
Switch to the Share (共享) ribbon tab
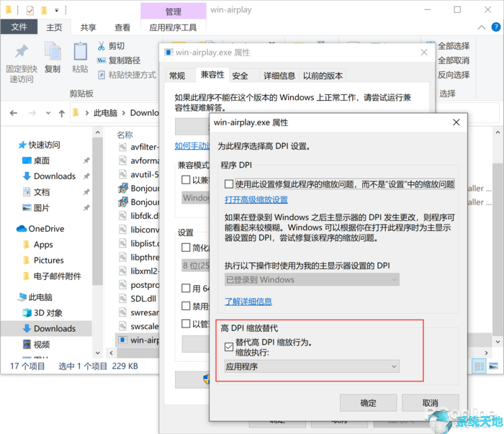coord(89,27)
